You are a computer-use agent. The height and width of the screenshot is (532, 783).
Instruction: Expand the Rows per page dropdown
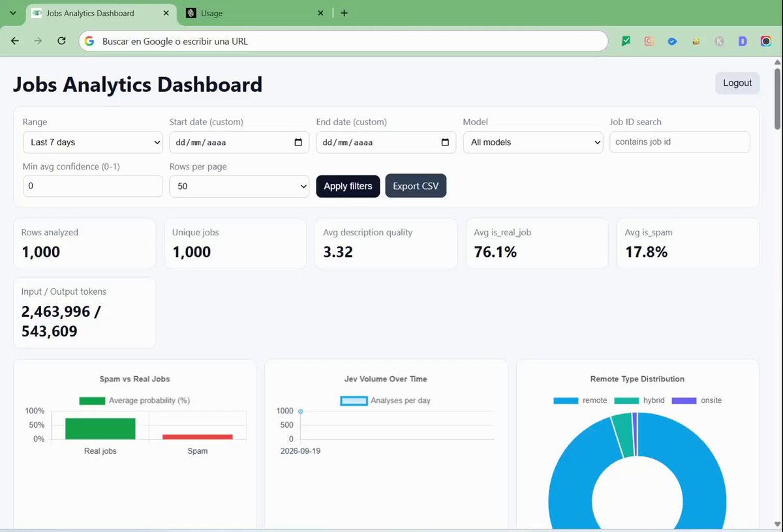239,186
